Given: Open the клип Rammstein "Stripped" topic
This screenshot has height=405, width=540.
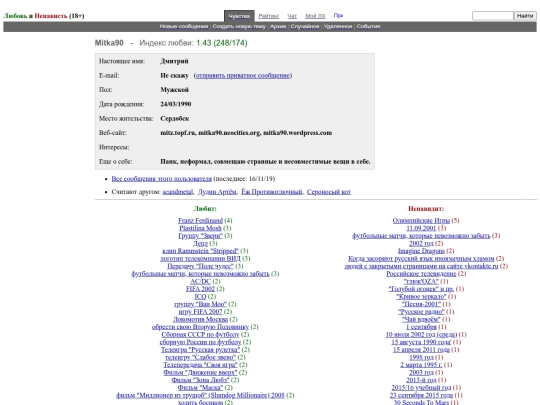Looking at the screenshot, I should click(x=200, y=251).
